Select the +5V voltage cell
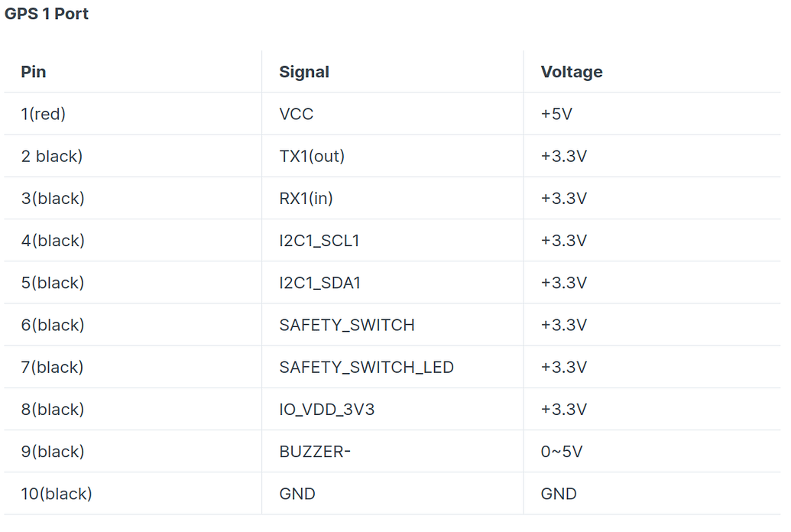 (557, 114)
